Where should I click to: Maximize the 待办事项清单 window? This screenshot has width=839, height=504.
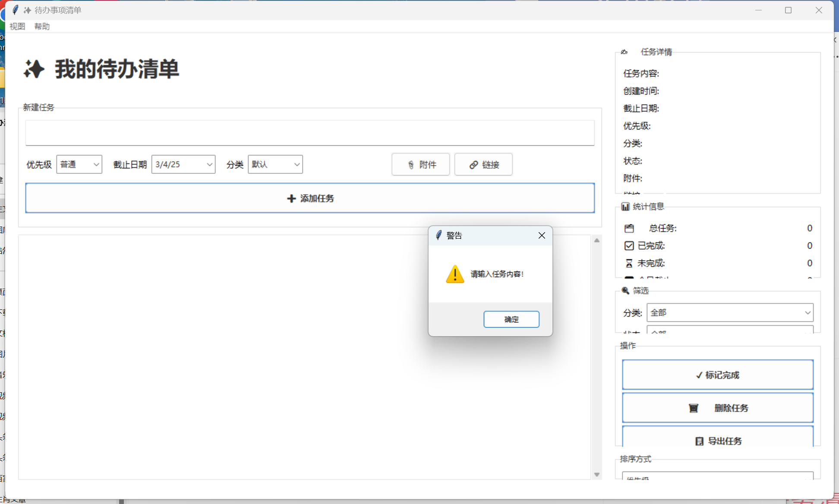[x=788, y=10]
